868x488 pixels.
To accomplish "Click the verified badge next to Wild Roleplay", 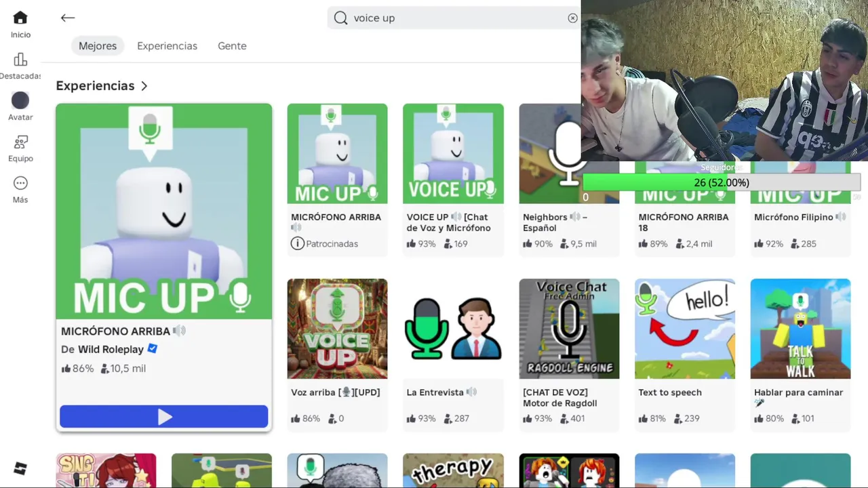I will [x=153, y=349].
